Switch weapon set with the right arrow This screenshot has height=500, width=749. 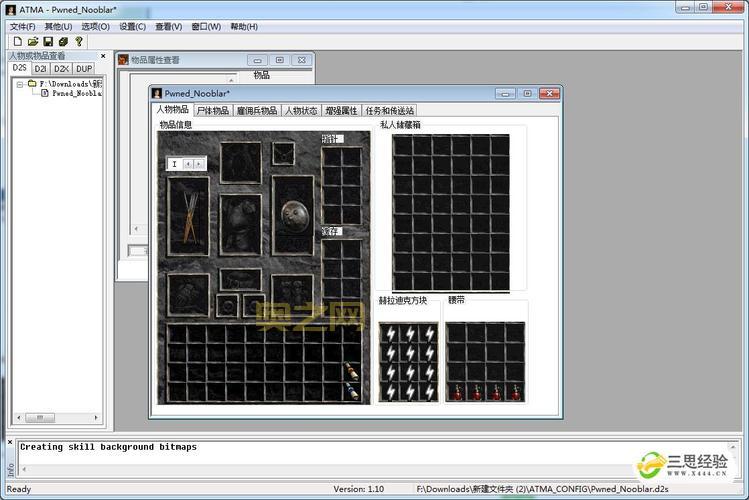(x=199, y=164)
